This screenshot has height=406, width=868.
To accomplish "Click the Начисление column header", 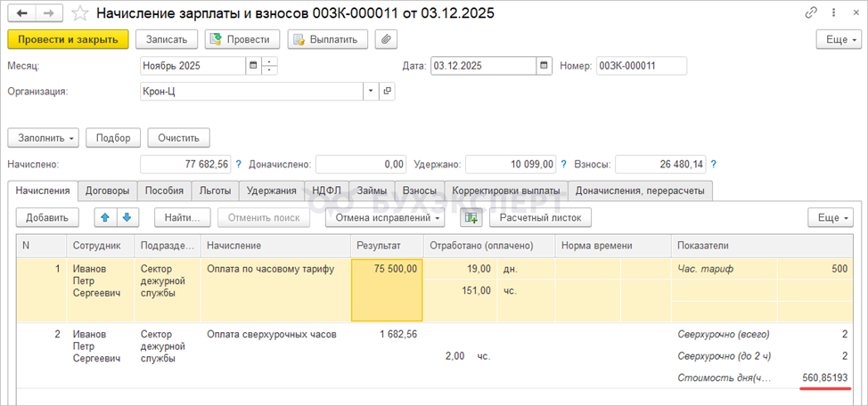I will tap(275, 245).
